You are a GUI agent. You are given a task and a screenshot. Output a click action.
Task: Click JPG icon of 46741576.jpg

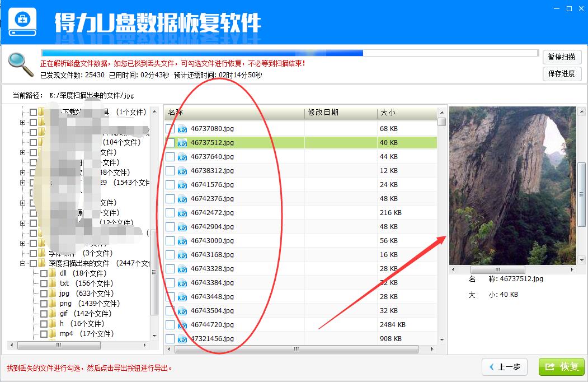pyautogui.click(x=182, y=185)
